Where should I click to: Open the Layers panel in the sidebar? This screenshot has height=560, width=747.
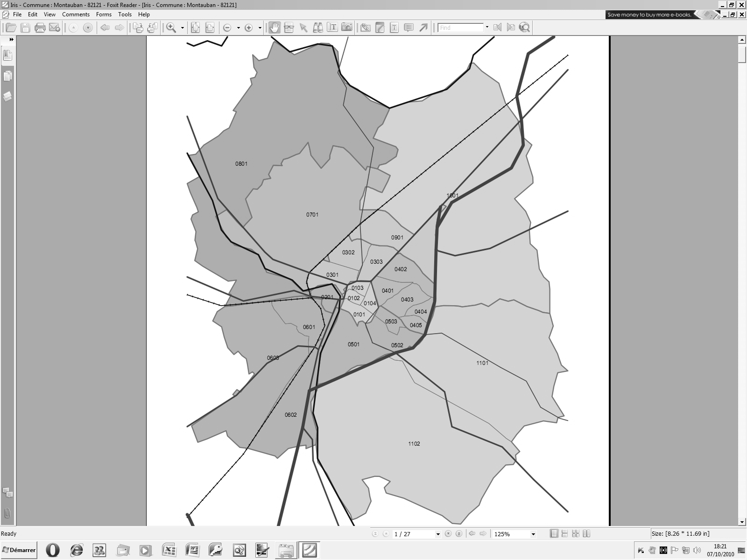[x=7, y=97]
